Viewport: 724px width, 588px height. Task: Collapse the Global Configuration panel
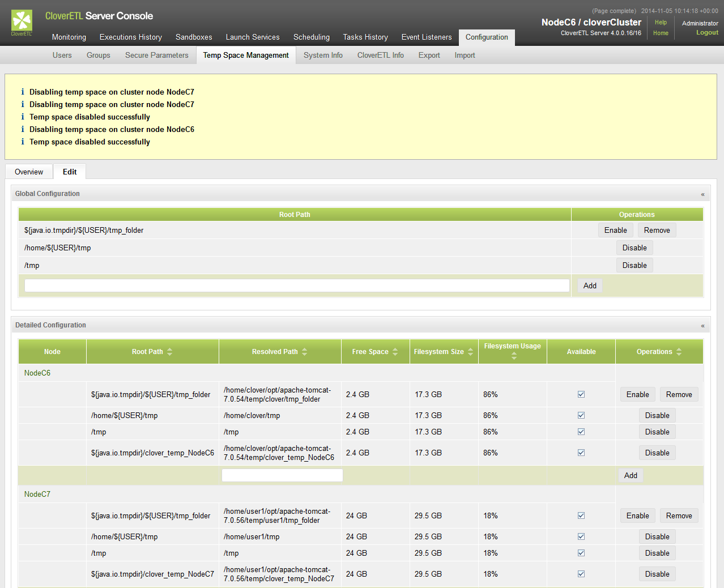point(702,194)
